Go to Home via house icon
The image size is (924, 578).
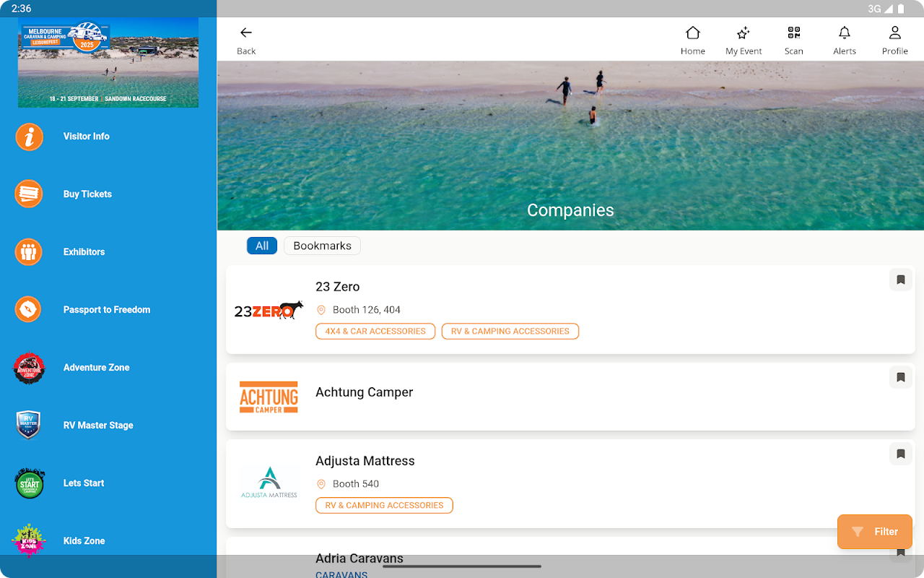pos(693,33)
